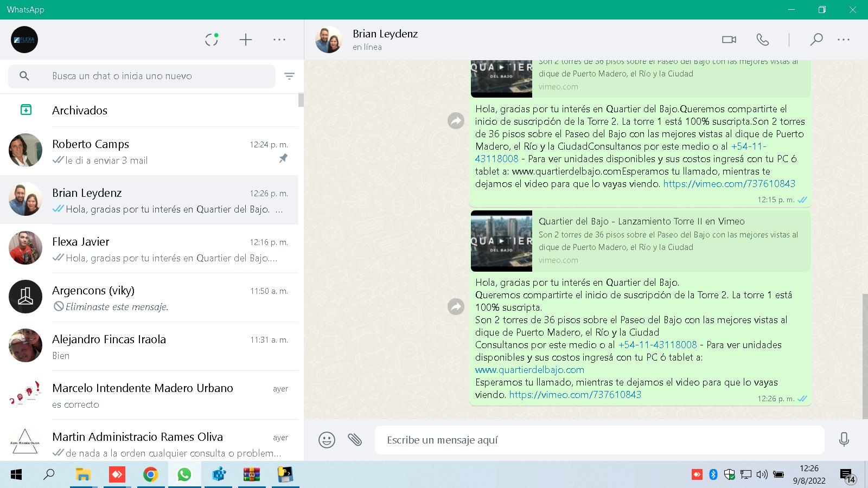Open File Explorer from the taskbar
This screenshot has height=488, width=868.
(83, 475)
